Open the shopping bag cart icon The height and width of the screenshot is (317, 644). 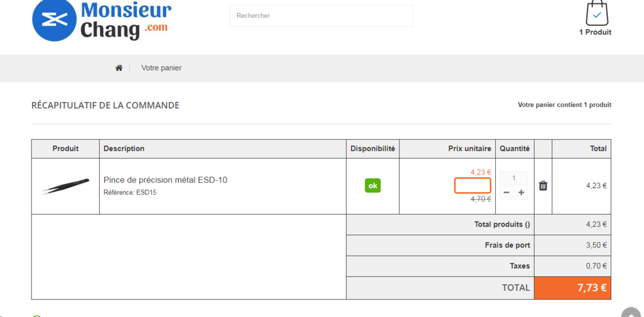tap(596, 13)
